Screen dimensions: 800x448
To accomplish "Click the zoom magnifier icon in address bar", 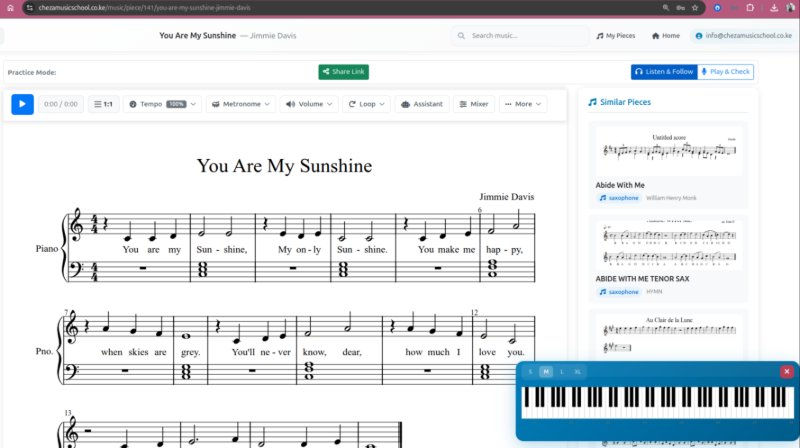I will [x=666, y=8].
